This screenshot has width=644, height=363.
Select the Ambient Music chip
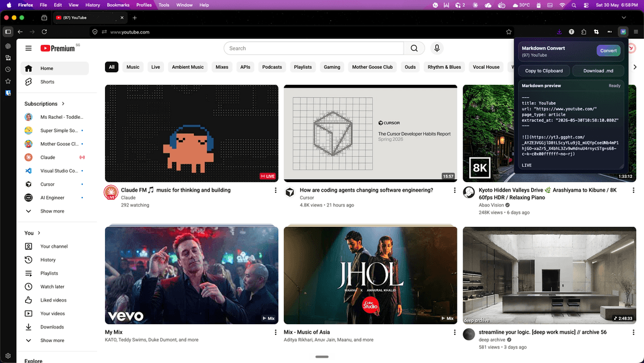pyautogui.click(x=188, y=67)
